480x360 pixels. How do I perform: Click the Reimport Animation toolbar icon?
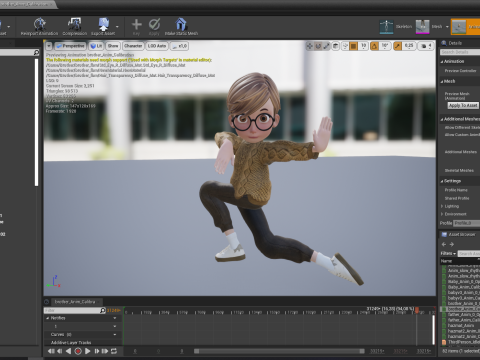click(39, 24)
